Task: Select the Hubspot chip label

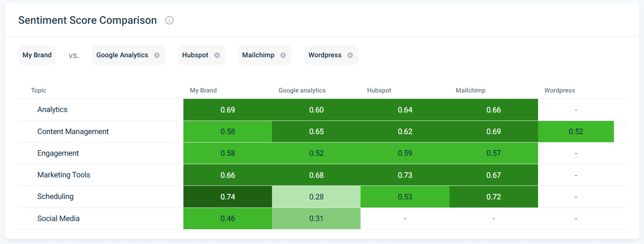Action: 195,55
